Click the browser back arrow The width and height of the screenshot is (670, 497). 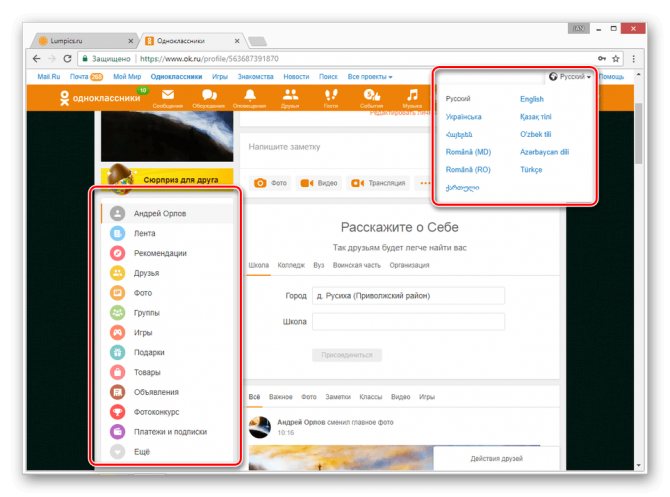click(x=37, y=59)
